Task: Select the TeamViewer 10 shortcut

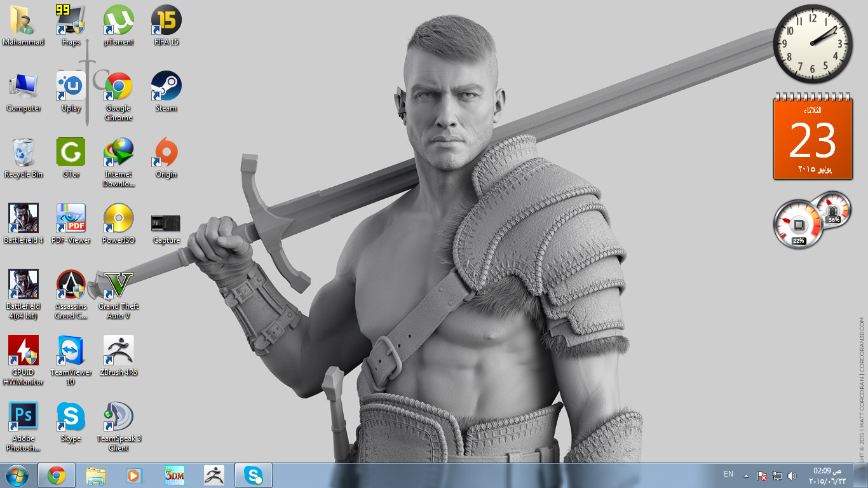Action: click(71, 360)
